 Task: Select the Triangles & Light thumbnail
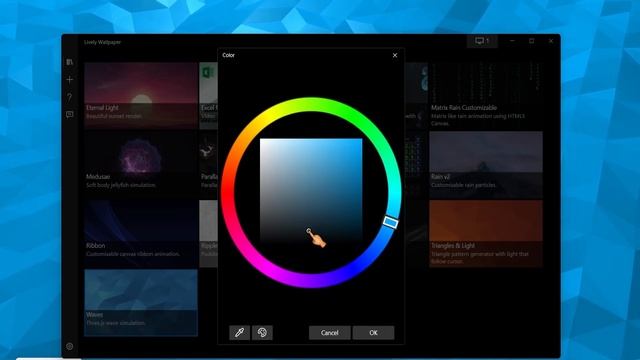pos(486,233)
